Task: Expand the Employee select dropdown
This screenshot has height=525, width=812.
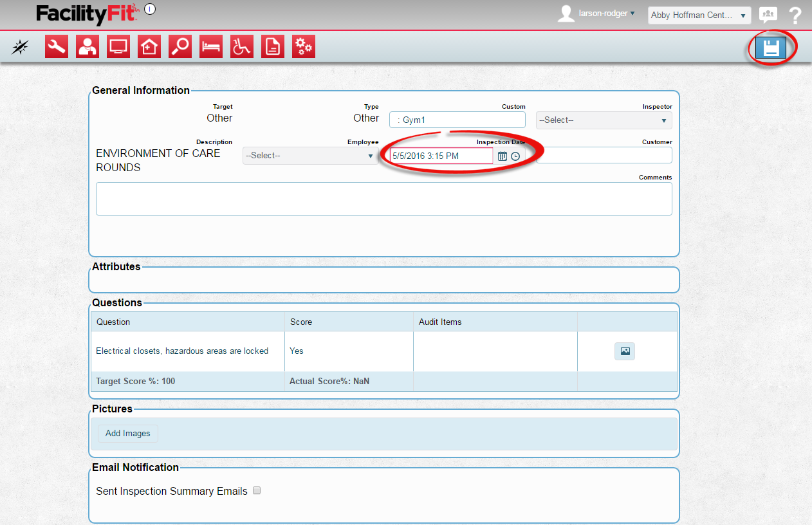Action: point(310,156)
